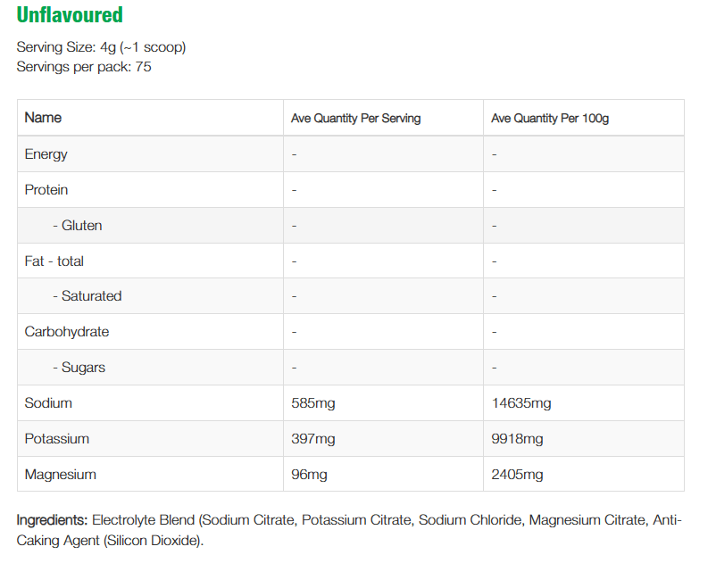Click the Potassium row label
Screen dimensions: 716x588
pos(57,439)
